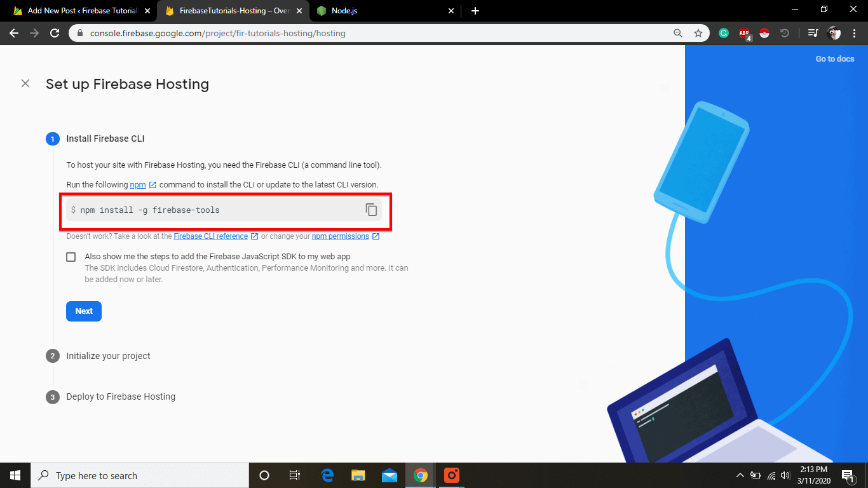Close the Node.js browser tab

coord(451,11)
